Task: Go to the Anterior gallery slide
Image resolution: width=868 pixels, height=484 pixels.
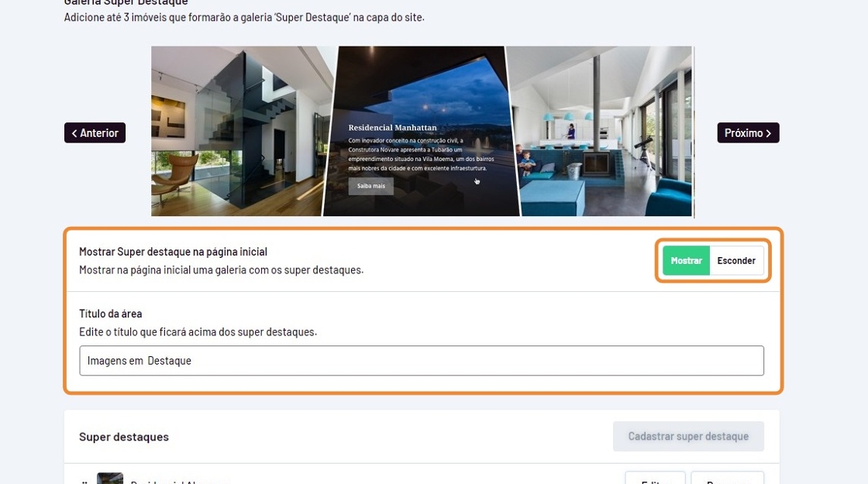Action: point(95,132)
